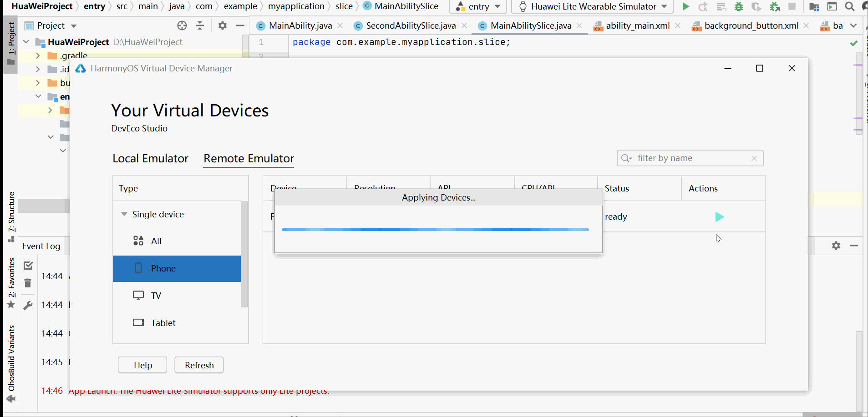868x417 pixels.
Task: Start the ready device with play action
Action: click(x=719, y=217)
